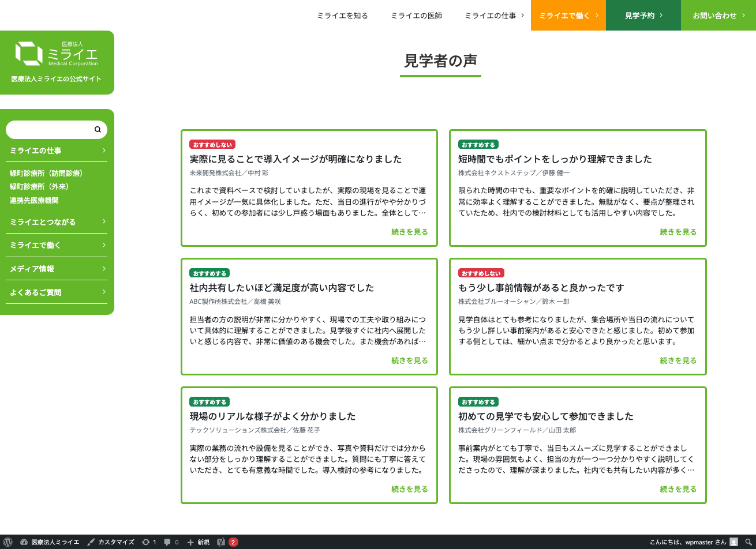Open 緑町診療所（外来） sidebar link
The width and height of the screenshot is (756, 549).
[x=39, y=187]
